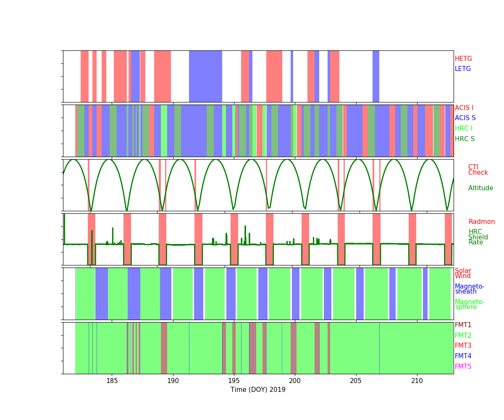This screenshot has width=504, height=420.
Task: Select the ACIS S legend label
Action: tap(465, 118)
